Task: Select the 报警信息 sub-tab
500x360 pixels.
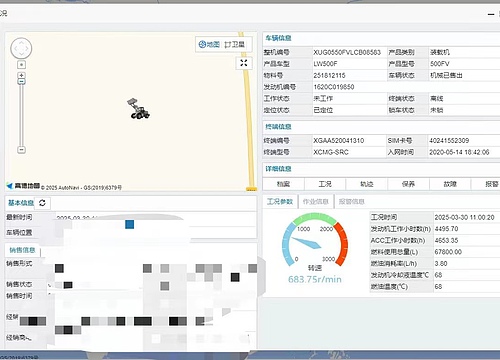Action: [x=352, y=201]
